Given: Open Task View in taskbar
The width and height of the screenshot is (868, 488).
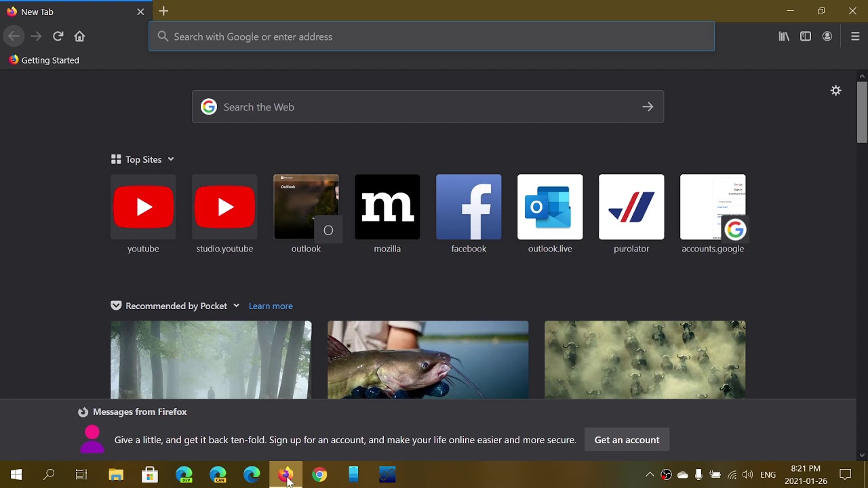Looking at the screenshot, I should pyautogui.click(x=81, y=474).
